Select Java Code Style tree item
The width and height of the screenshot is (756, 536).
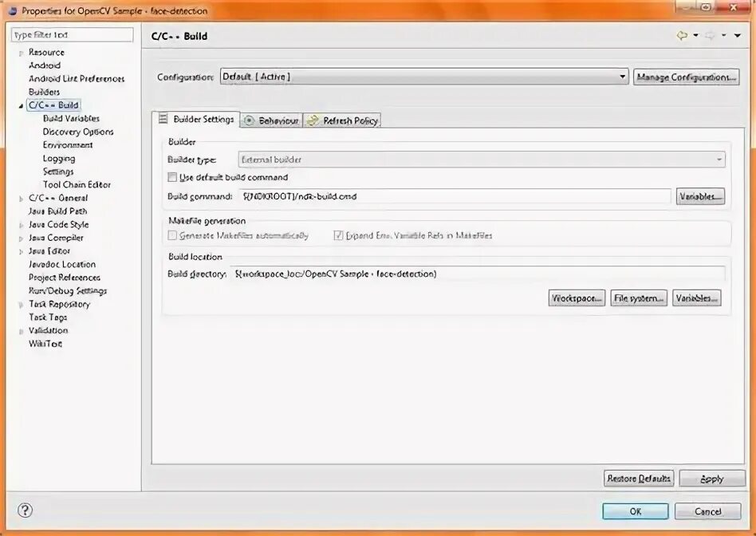58,224
